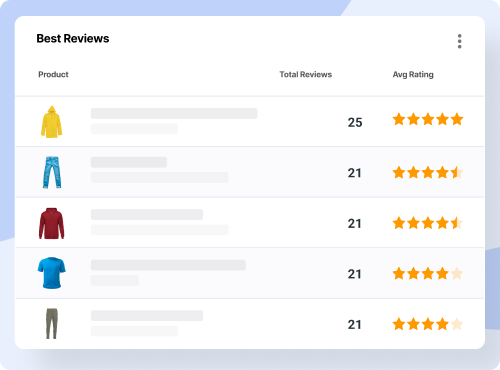Image resolution: width=500 pixels, height=370 pixels.
Task: Click the Product column header
Action: tap(53, 74)
